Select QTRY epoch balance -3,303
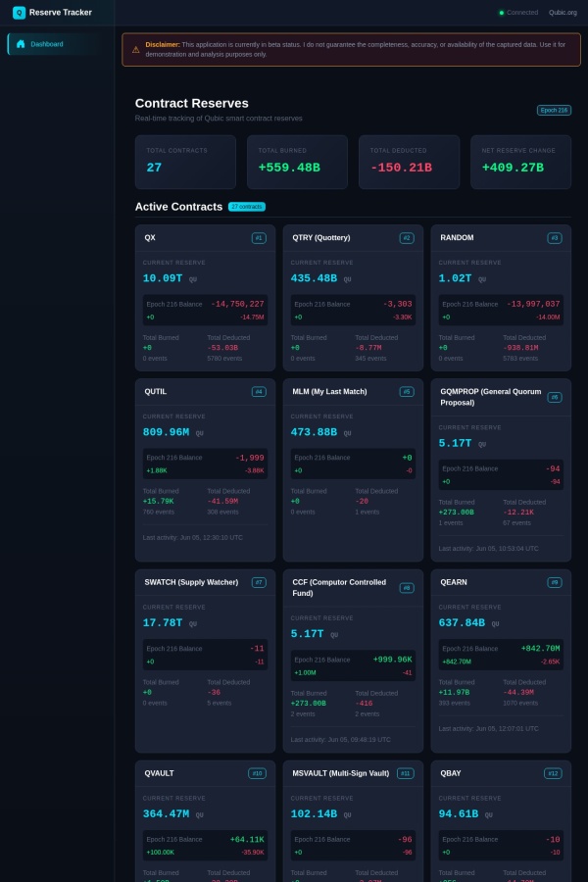This screenshot has width=588, height=882. coord(398,305)
